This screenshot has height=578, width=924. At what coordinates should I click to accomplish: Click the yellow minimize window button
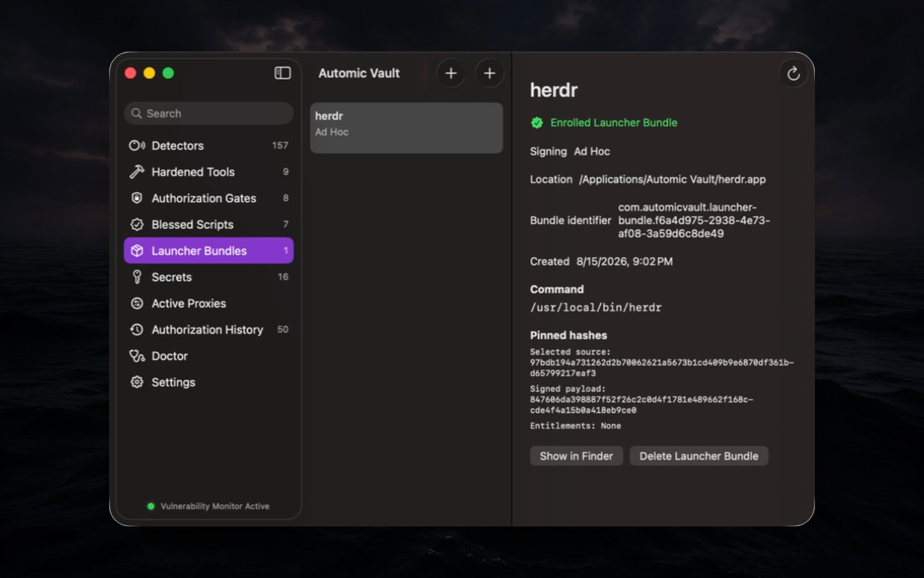pyautogui.click(x=149, y=73)
